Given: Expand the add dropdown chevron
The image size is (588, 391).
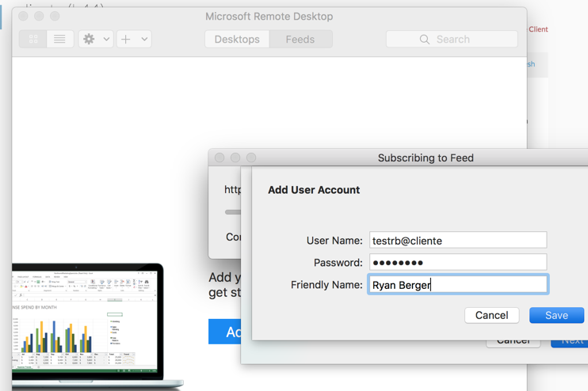Looking at the screenshot, I should 144,39.
